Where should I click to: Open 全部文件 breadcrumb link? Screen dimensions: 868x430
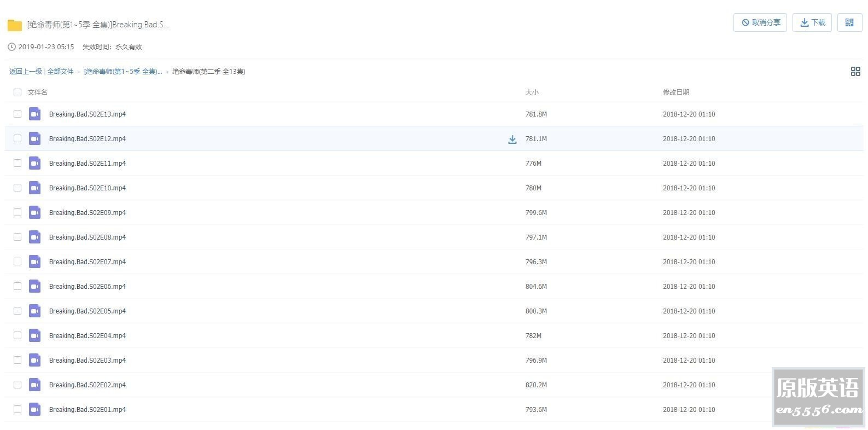[x=60, y=72]
